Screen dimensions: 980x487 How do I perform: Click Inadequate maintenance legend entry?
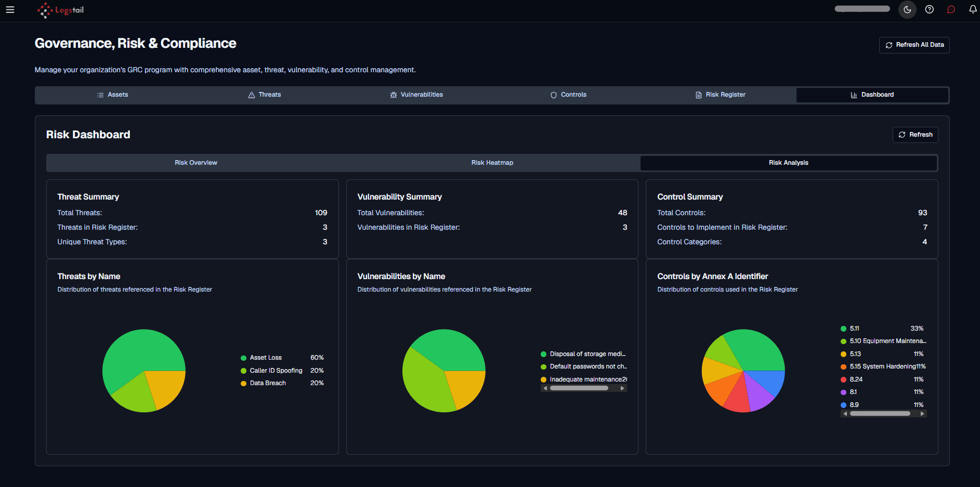(x=583, y=379)
